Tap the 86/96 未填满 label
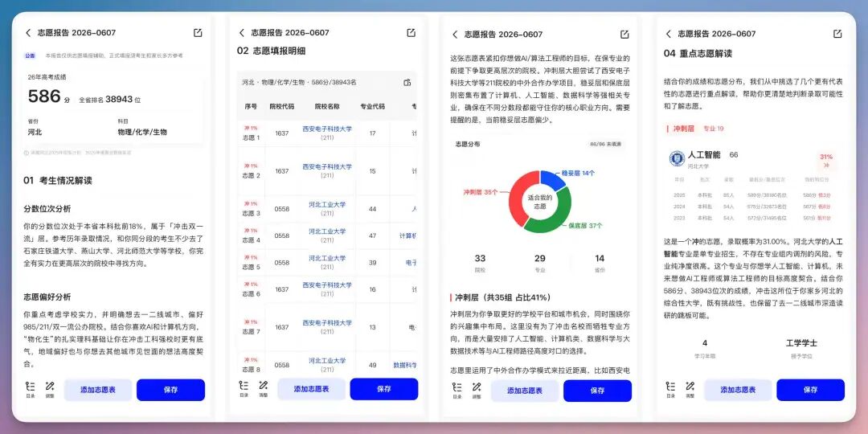 click(606, 144)
